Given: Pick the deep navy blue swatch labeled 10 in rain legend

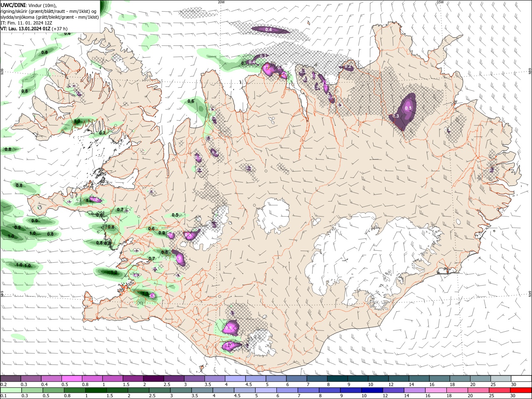Looking at the screenshot, I should coord(372,391).
